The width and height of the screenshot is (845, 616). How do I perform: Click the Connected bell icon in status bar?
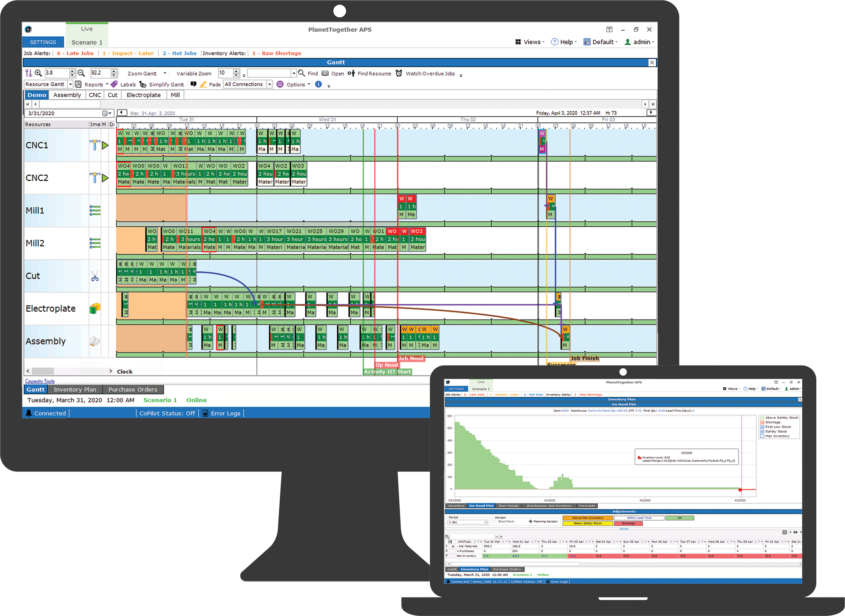tap(29, 413)
